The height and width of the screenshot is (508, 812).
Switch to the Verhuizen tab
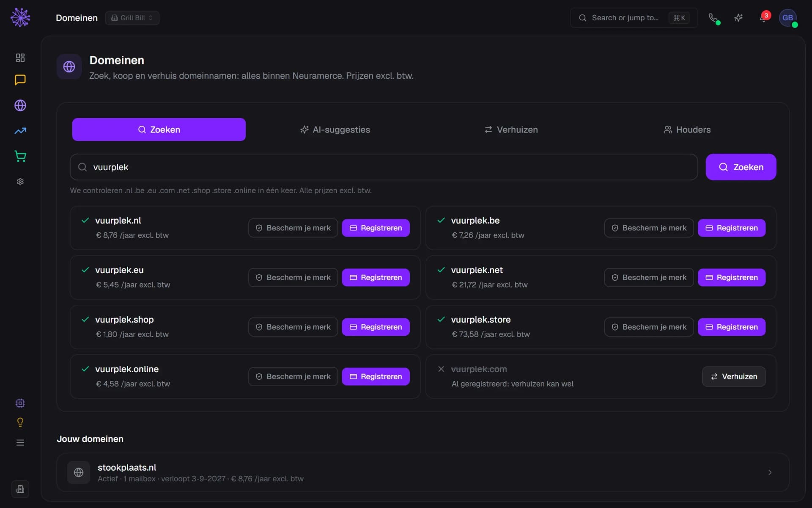tap(511, 130)
